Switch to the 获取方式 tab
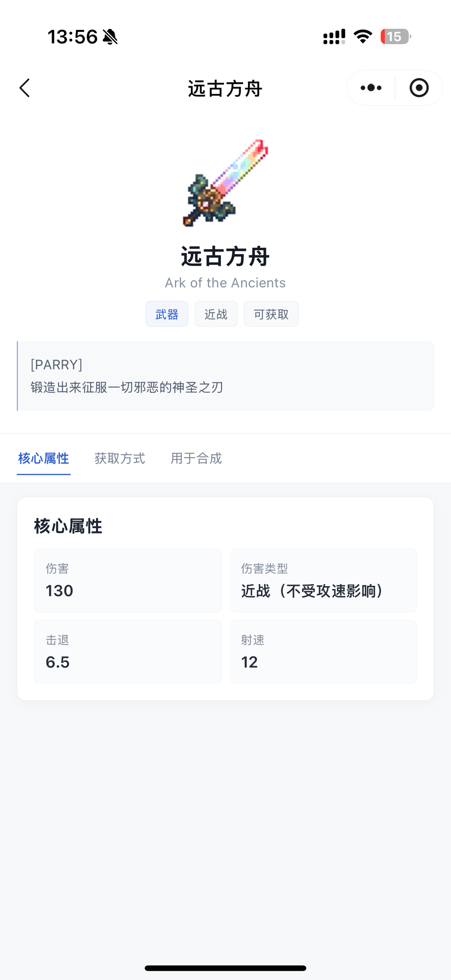Viewport: 451px width, 980px height. 120,458
